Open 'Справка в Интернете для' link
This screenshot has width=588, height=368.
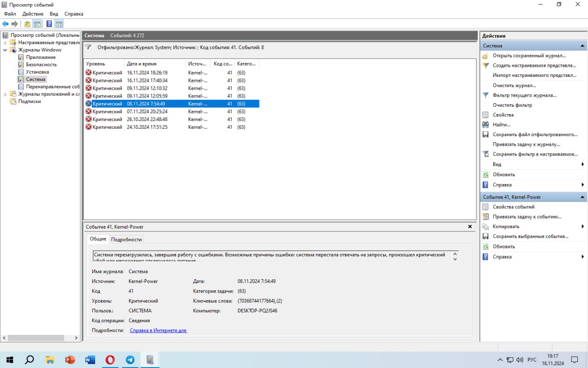[x=158, y=330]
